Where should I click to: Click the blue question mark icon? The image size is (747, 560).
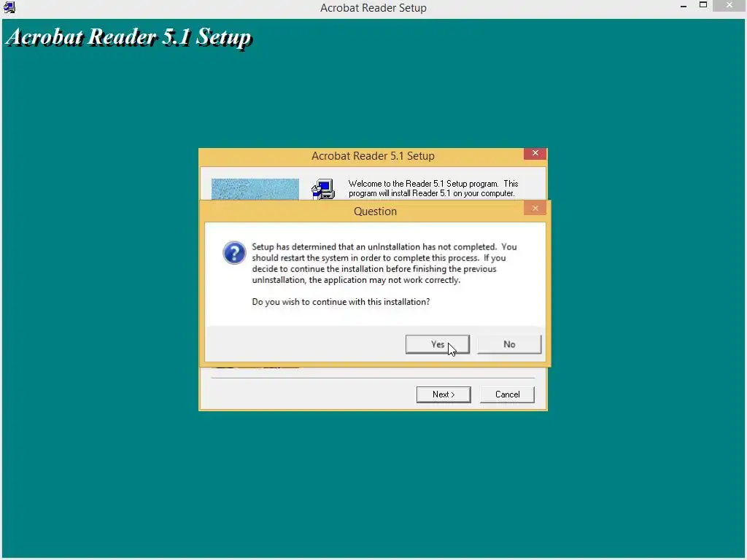[x=234, y=253]
